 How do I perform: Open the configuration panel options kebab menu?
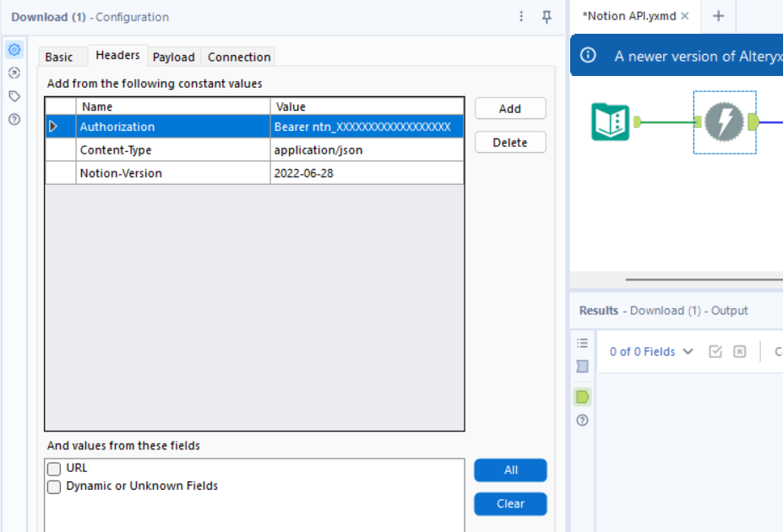click(521, 17)
